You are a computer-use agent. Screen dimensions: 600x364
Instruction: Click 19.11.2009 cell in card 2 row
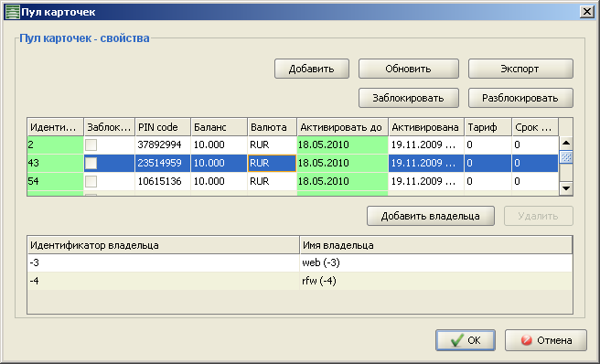[x=426, y=145]
